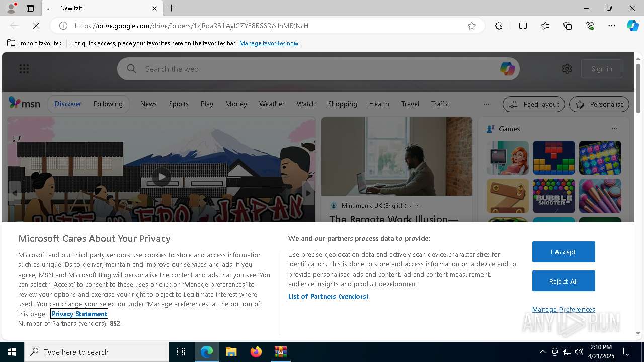Open a new tab with plus button

[x=172, y=8]
